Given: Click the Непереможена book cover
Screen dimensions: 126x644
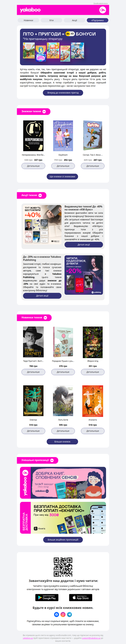Looking at the screenshot, I should [33, 136].
